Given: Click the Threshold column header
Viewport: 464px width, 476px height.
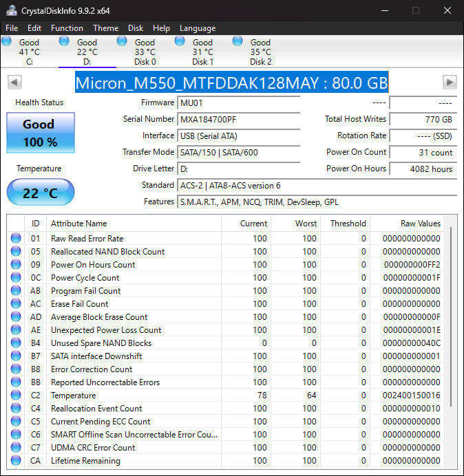Looking at the screenshot, I should pyautogui.click(x=345, y=224).
